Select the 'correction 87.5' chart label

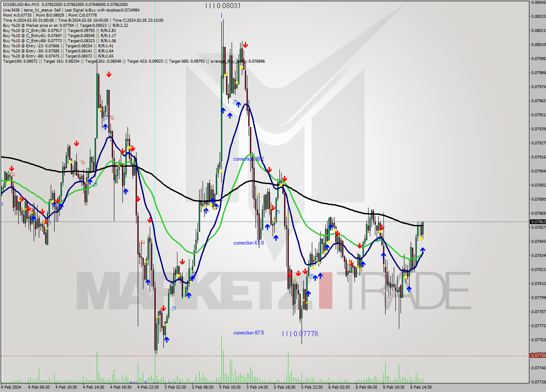tap(249, 333)
